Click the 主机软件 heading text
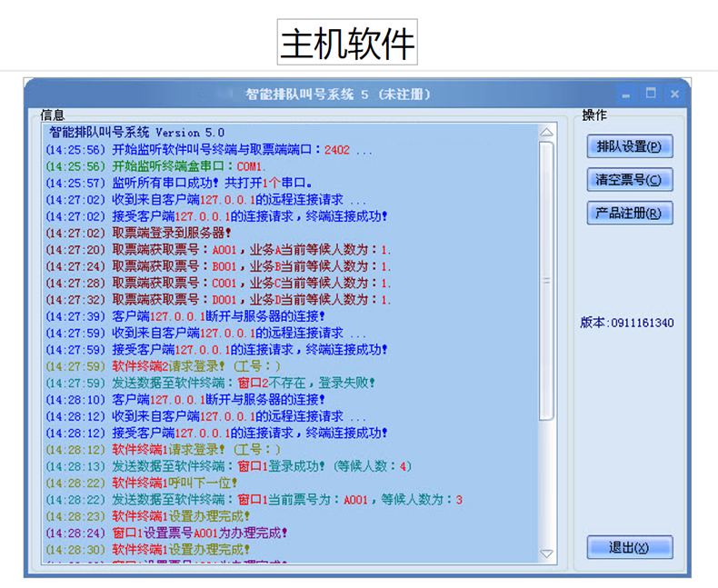Screen dimensions: 718x588 click(347, 43)
